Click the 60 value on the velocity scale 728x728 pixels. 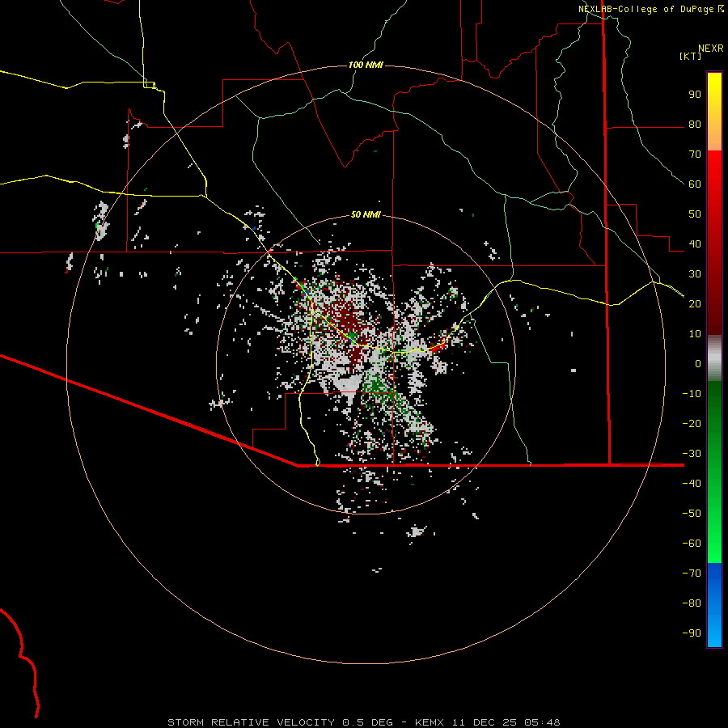point(695,184)
